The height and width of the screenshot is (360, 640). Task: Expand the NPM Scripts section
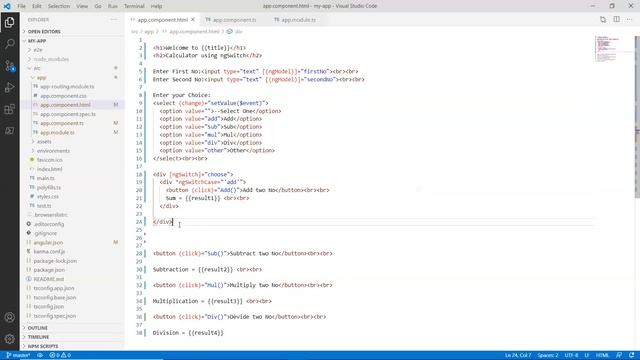coord(43,346)
